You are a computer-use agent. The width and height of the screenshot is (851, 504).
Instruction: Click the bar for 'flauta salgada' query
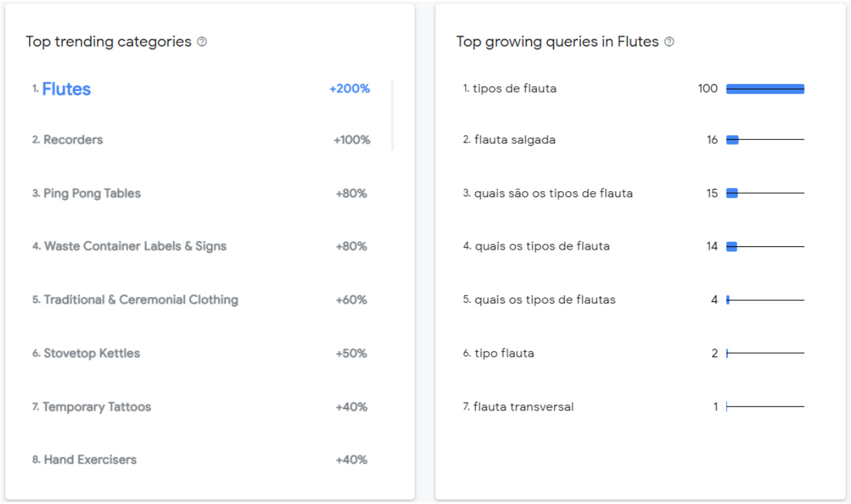point(733,140)
